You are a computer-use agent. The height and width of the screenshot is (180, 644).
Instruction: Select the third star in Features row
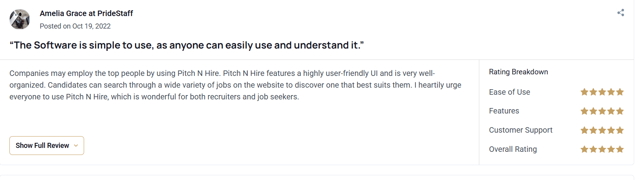point(602,111)
